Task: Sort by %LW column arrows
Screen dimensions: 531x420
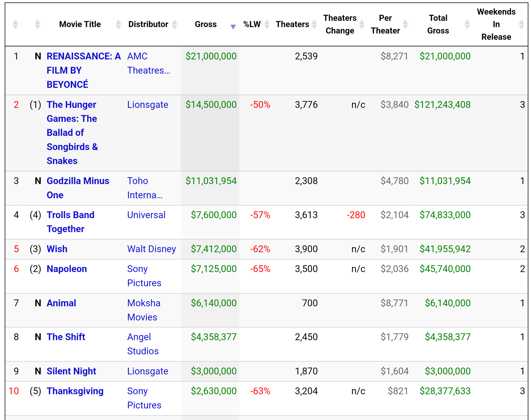Action: (x=267, y=24)
